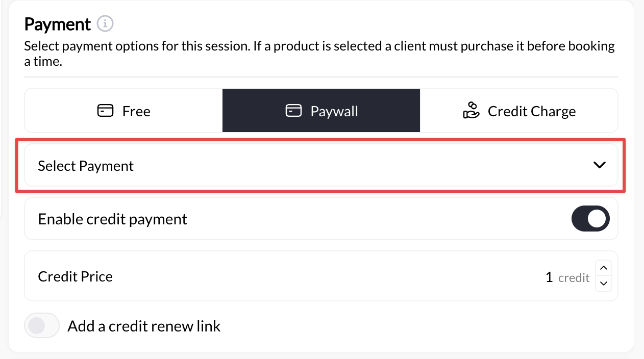Click the Credit Price value showing 1
Screen dimensions: 644x359
coord(550,276)
